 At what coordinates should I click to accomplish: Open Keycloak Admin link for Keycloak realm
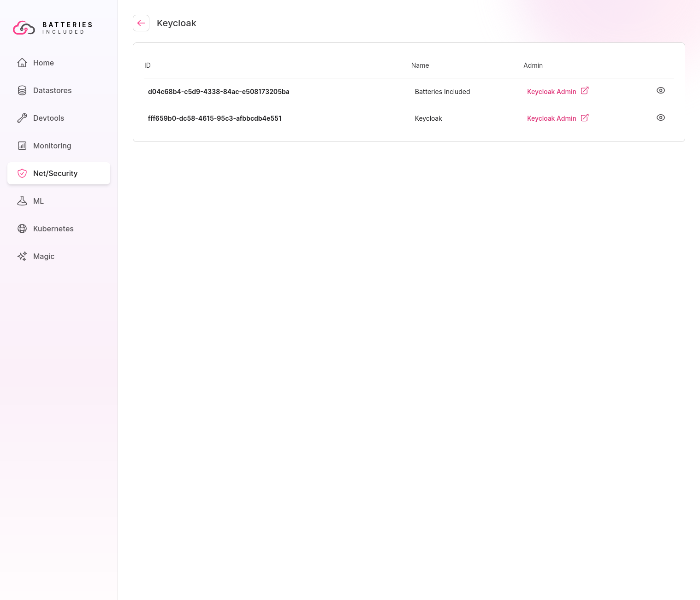(x=552, y=118)
